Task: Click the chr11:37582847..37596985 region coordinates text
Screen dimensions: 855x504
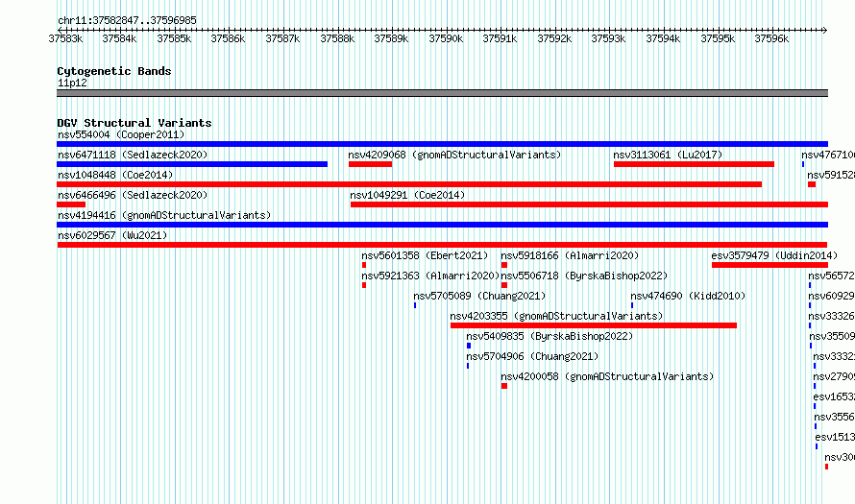Action: [127, 20]
